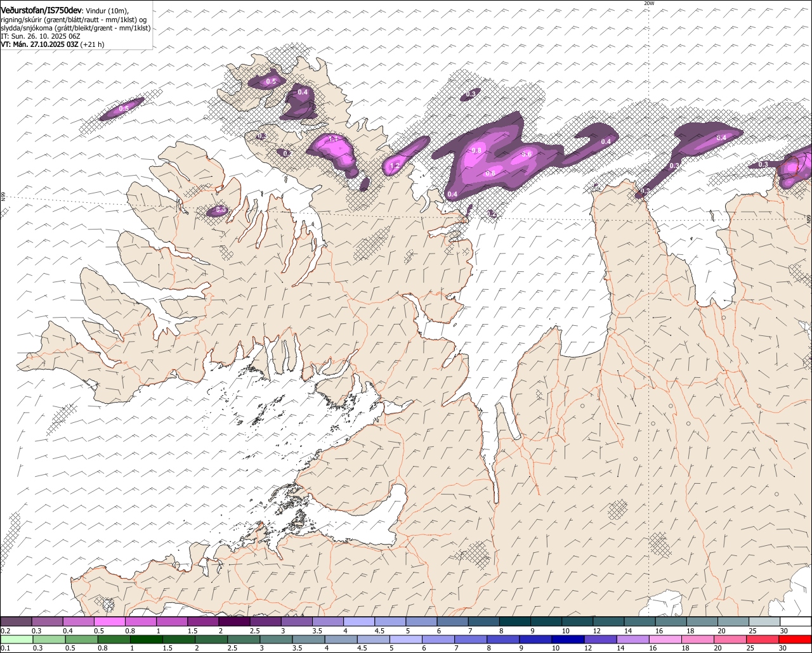Screen dimensions: 812x653
Task: Click the "Vindur (10m)" text in the header
Action: pos(107,10)
